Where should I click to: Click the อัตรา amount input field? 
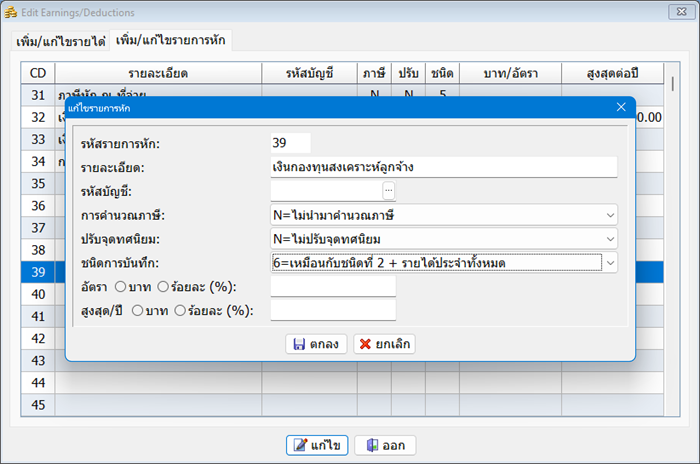333,288
